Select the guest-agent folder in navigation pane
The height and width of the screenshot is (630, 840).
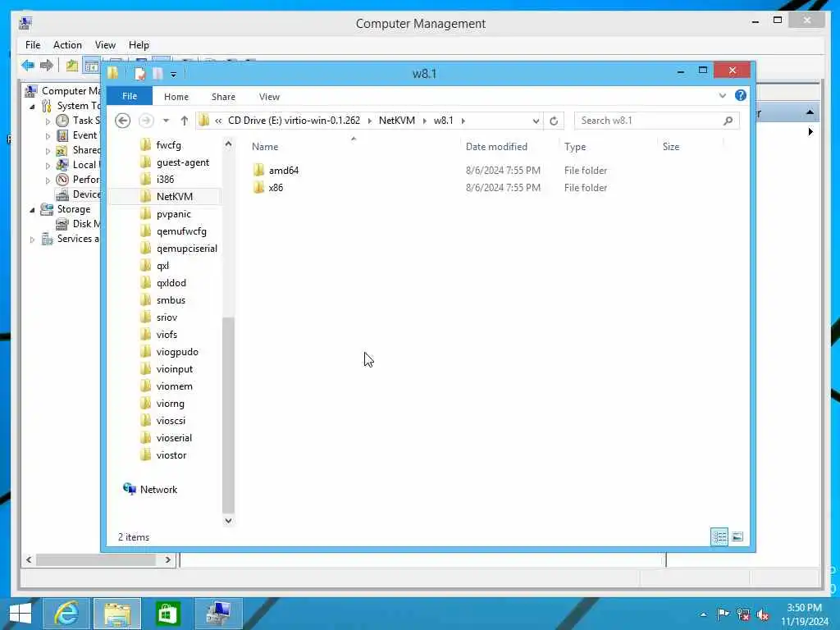coord(183,162)
